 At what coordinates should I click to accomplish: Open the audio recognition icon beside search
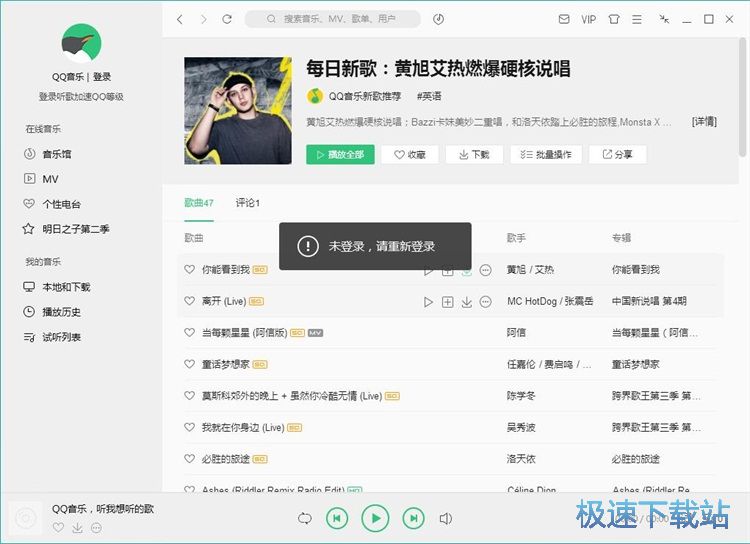(439, 19)
